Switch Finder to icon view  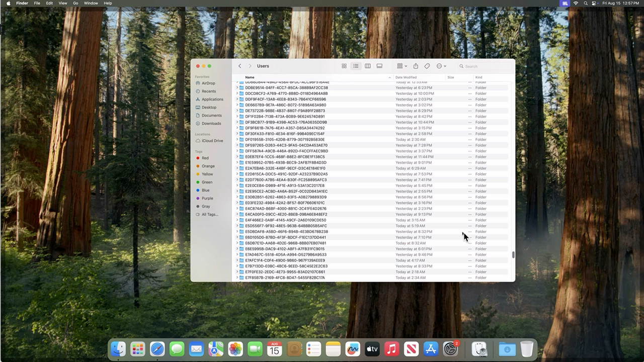point(344,66)
